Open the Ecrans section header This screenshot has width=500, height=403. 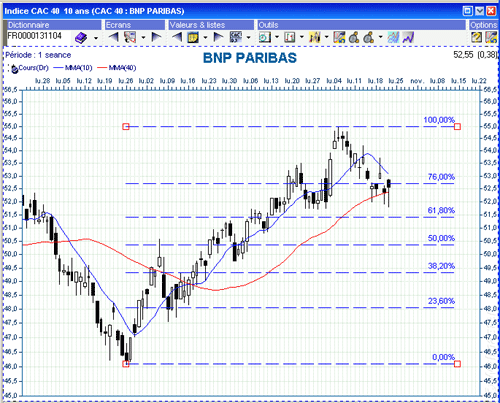pyautogui.click(x=135, y=25)
